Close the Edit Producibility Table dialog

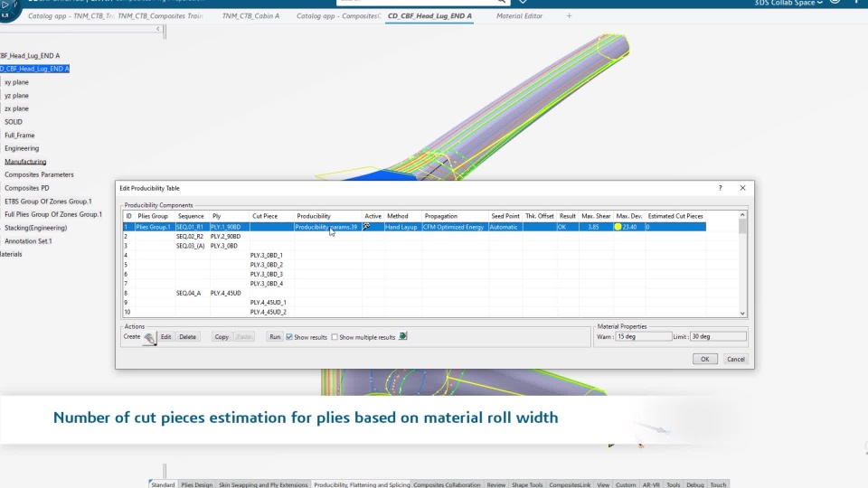tap(743, 188)
